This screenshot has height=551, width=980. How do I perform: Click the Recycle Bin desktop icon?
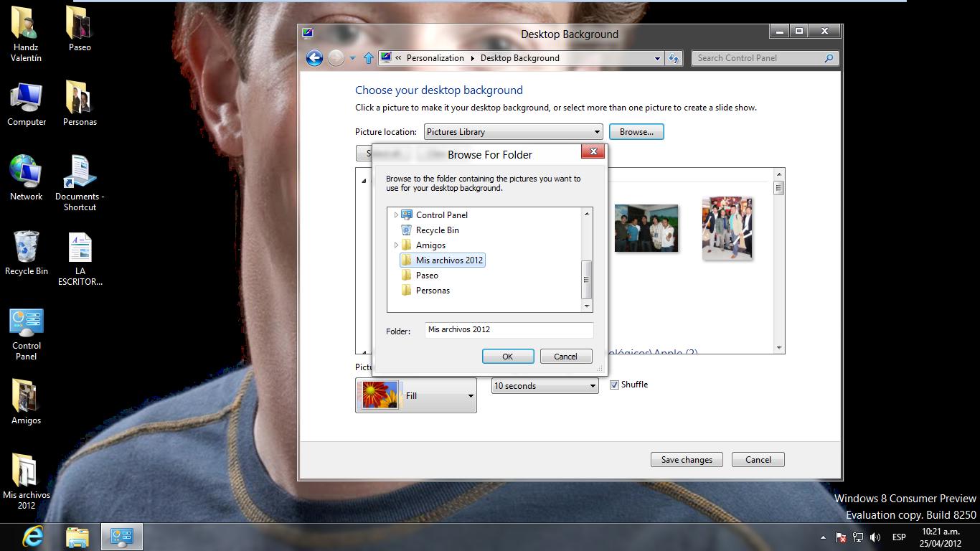click(x=27, y=253)
